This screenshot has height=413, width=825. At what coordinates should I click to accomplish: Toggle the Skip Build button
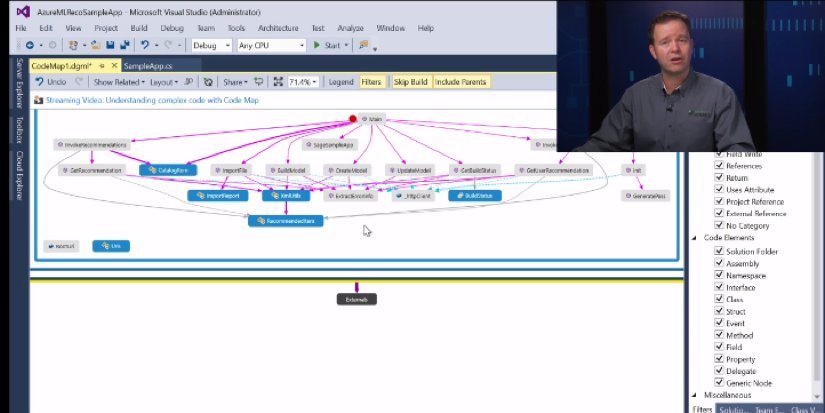pos(410,82)
